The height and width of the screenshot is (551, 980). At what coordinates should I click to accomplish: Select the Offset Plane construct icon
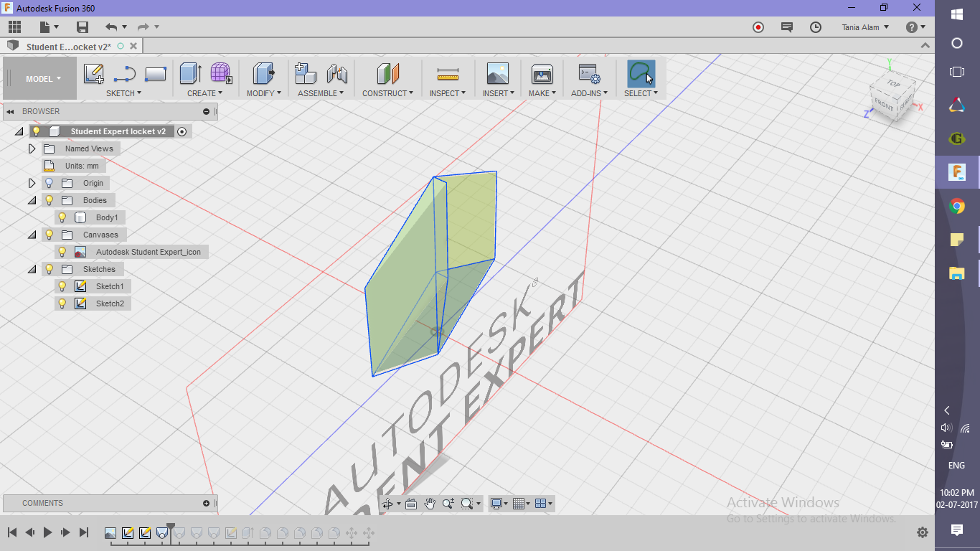point(387,74)
